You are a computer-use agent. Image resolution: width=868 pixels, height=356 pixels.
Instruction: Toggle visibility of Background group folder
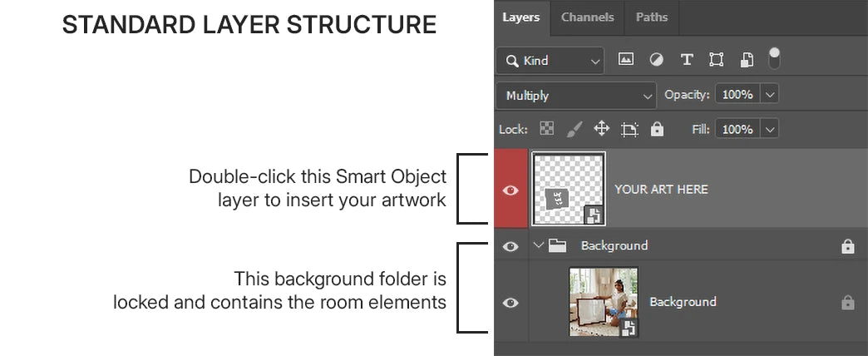click(x=510, y=246)
